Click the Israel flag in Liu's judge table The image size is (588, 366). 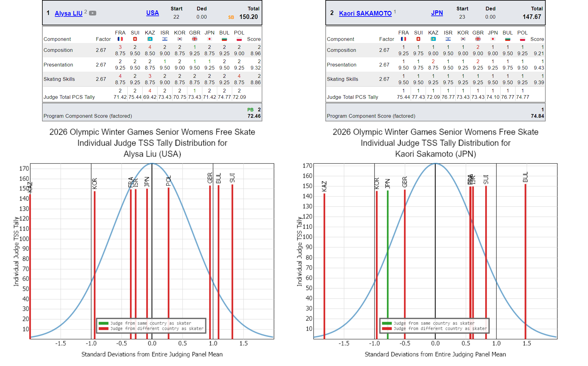(x=165, y=39)
